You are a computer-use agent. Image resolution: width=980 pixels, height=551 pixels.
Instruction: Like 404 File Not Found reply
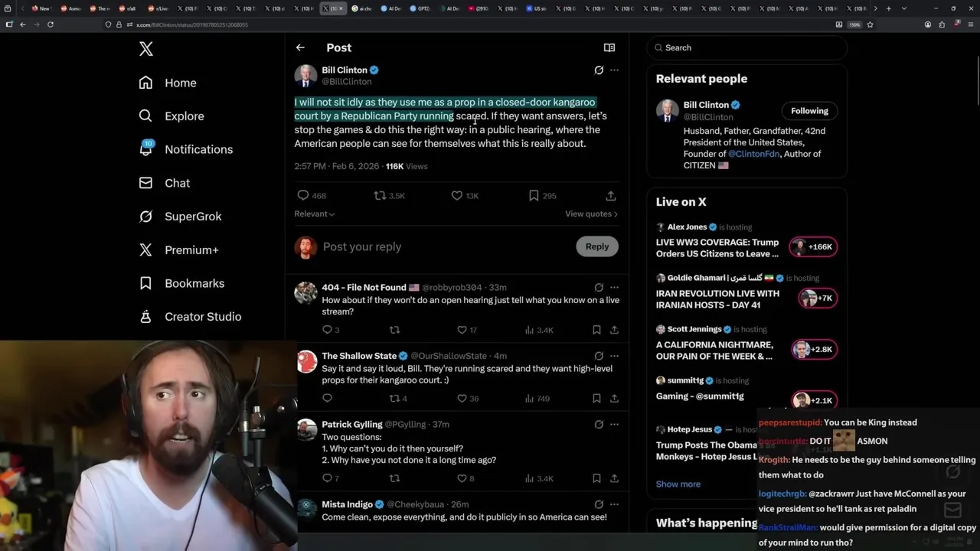click(467, 330)
